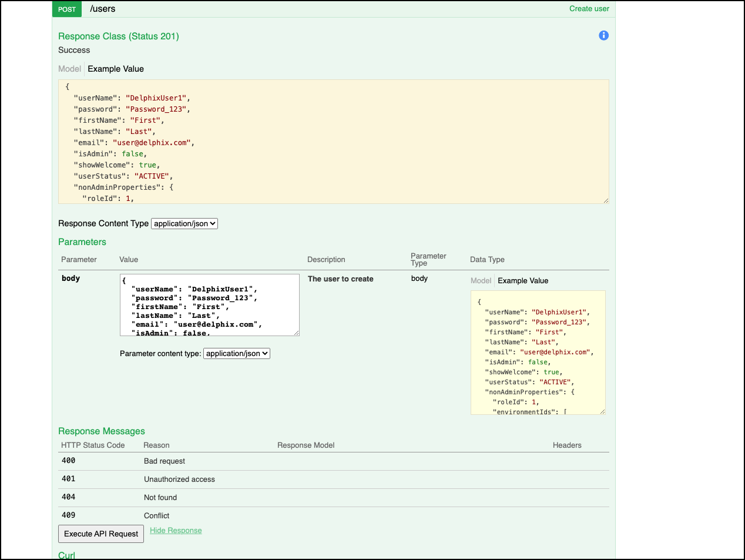The width and height of the screenshot is (745, 560).
Task: Switch to Model view in the Data Type column
Action: click(x=481, y=280)
